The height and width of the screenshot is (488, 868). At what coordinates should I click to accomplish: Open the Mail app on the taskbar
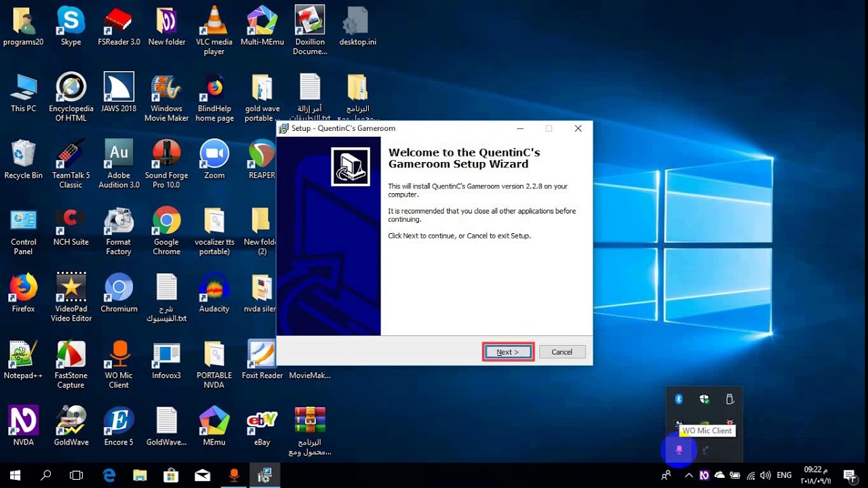click(203, 476)
